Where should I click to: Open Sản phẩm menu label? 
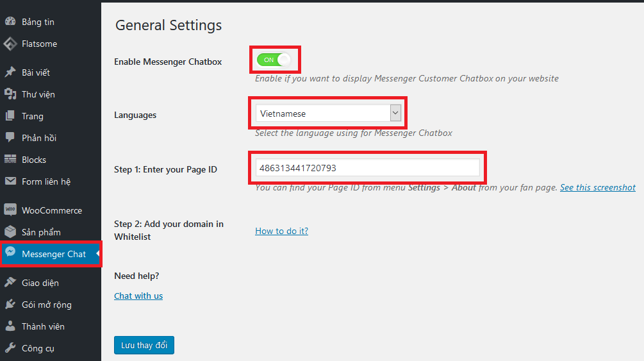(x=41, y=232)
